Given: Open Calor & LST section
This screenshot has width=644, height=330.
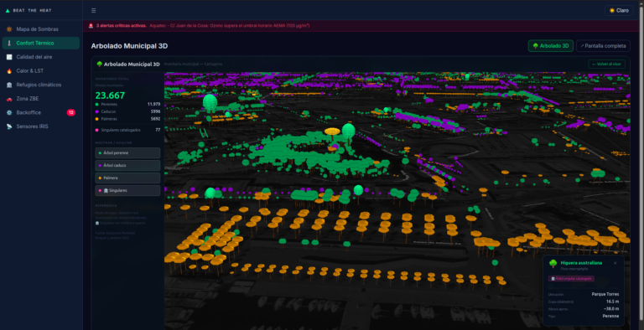Looking at the screenshot, I should coord(40,71).
